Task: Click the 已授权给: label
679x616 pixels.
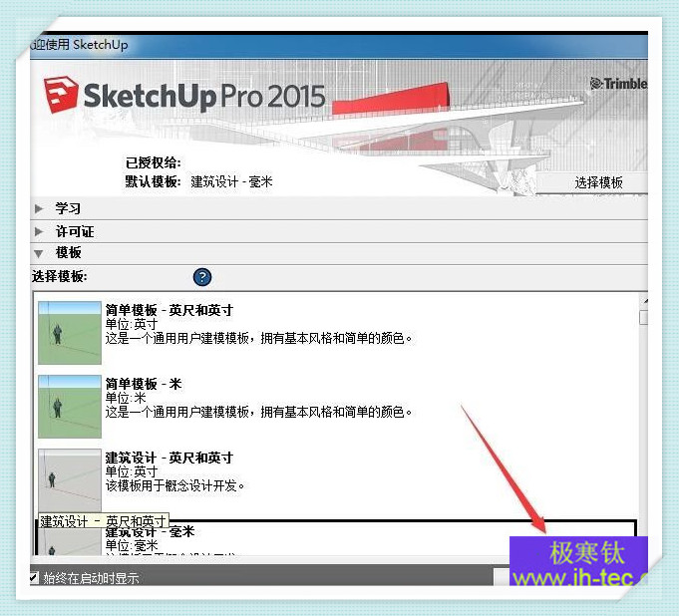Action: pyautogui.click(x=153, y=163)
